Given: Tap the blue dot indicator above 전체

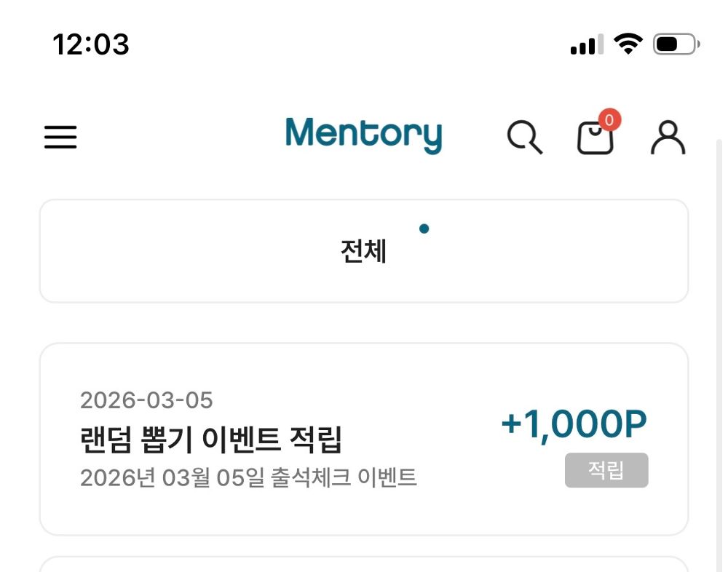Looking at the screenshot, I should 424,228.
